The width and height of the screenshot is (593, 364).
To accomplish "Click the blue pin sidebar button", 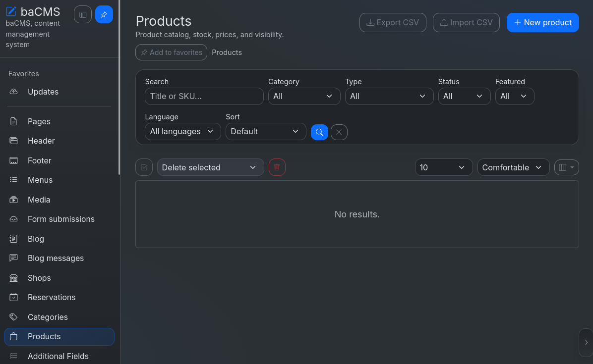I will click(x=104, y=15).
